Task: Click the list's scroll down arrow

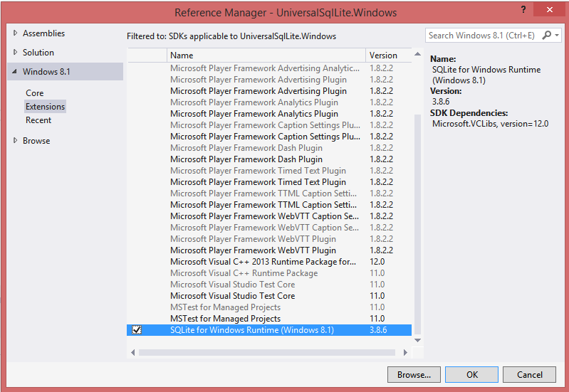Action: (x=418, y=340)
